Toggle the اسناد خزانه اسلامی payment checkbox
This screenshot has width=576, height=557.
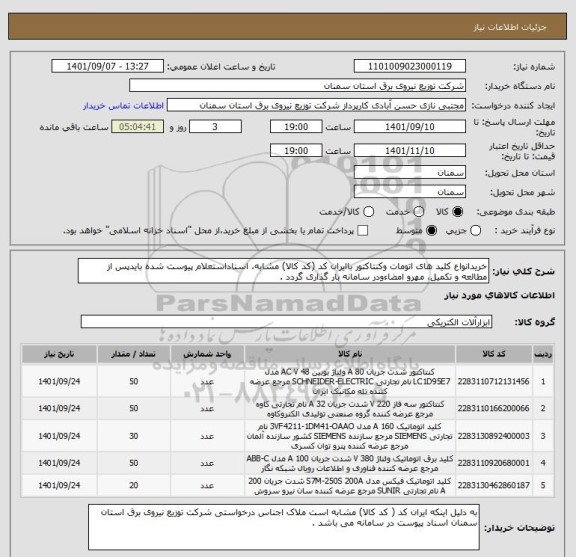[363, 231]
